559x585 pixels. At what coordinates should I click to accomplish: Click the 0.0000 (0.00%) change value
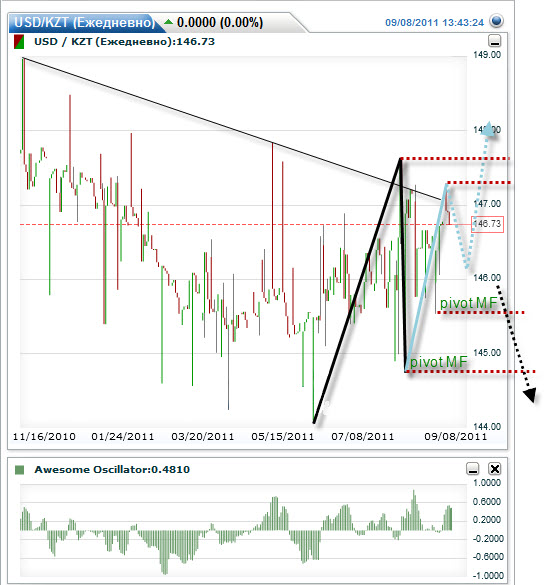[x=220, y=22]
